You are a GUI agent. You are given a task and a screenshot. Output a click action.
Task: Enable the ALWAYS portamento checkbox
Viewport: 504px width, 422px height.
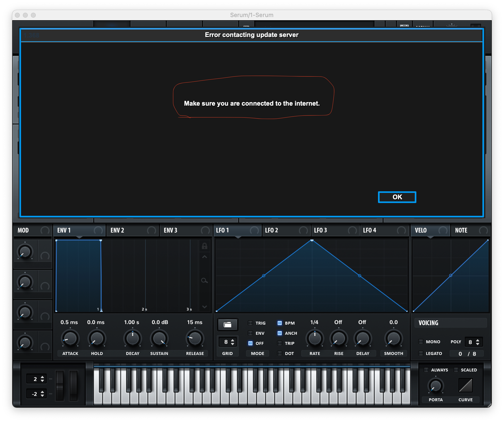[x=426, y=370]
